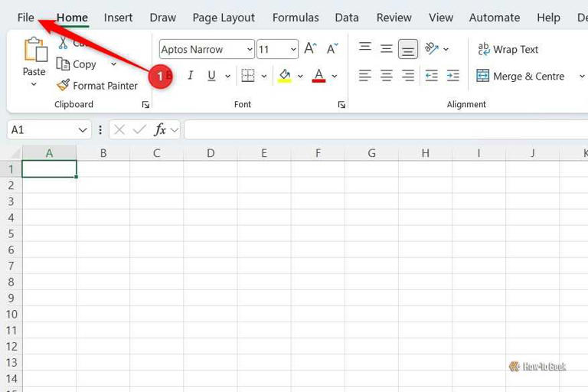The height and width of the screenshot is (392, 588).
Task: Switch to the Insert tab
Action: click(118, 18)
